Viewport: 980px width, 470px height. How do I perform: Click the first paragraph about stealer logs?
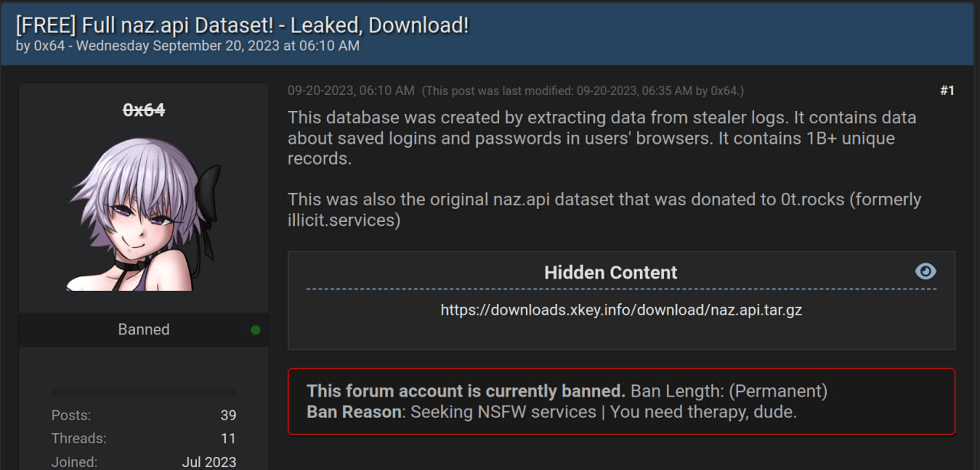click(x=602, y=139)
